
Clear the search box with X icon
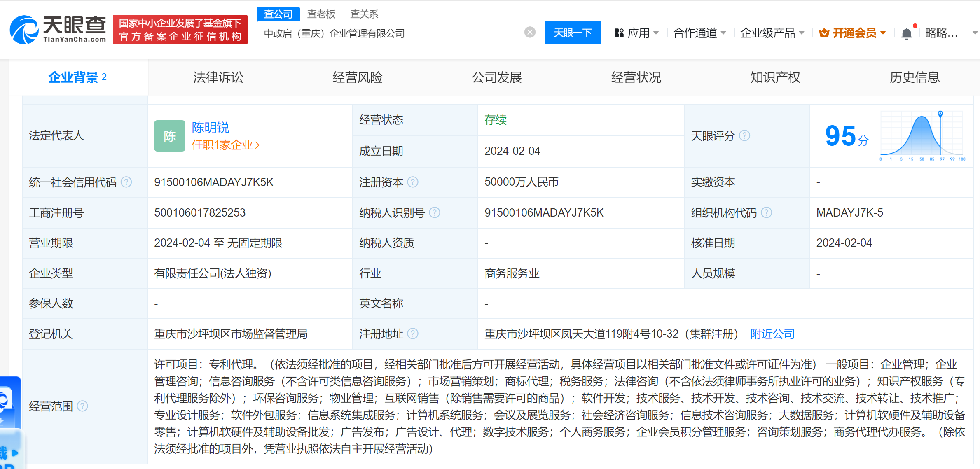[x=530, y=32]
